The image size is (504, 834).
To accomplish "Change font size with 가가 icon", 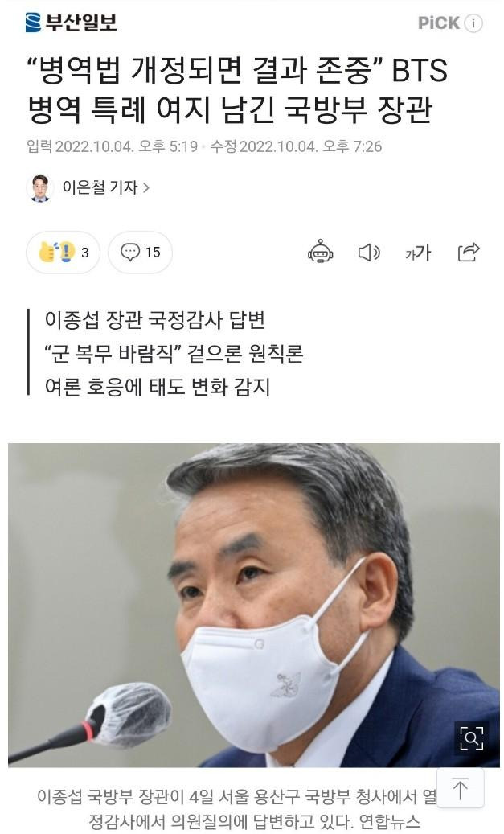I will 418,253.
